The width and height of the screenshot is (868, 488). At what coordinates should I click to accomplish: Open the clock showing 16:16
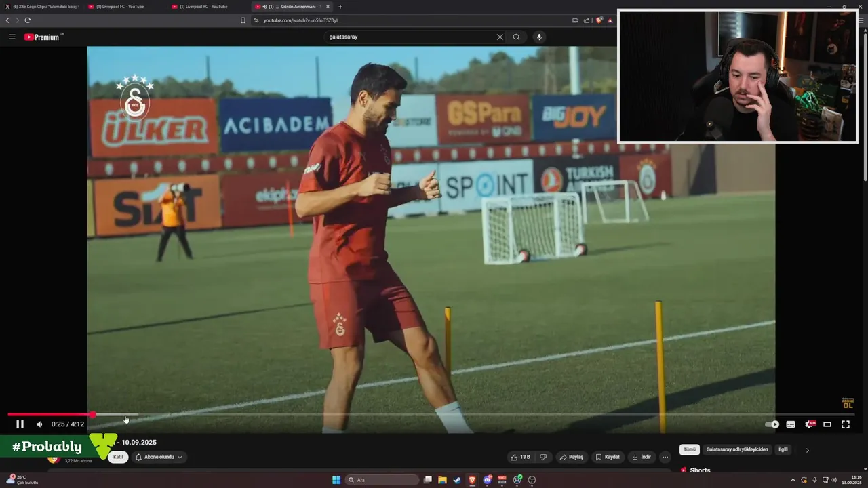tap(850, 480)
